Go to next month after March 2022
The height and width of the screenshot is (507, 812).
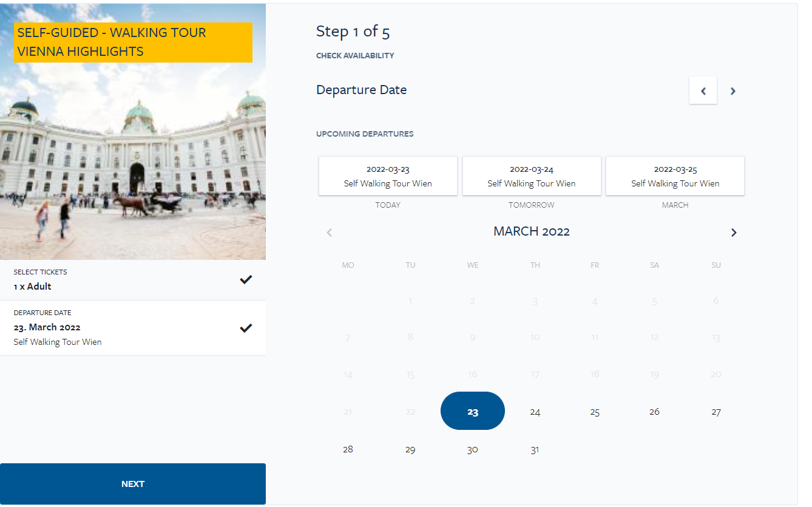click(x=734, y=233)
